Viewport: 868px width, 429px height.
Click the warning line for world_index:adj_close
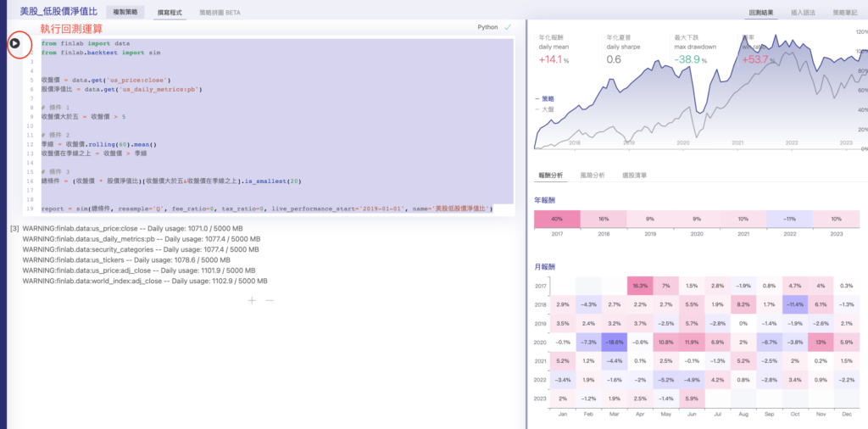(x=145, y=281)
